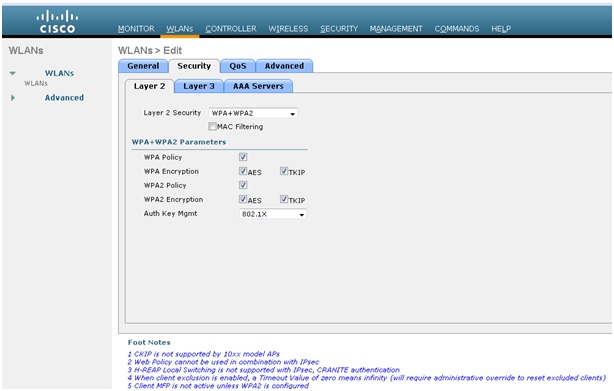
Task: Click the 'Foot Notes' heading
Action: (x=149, y=342)
